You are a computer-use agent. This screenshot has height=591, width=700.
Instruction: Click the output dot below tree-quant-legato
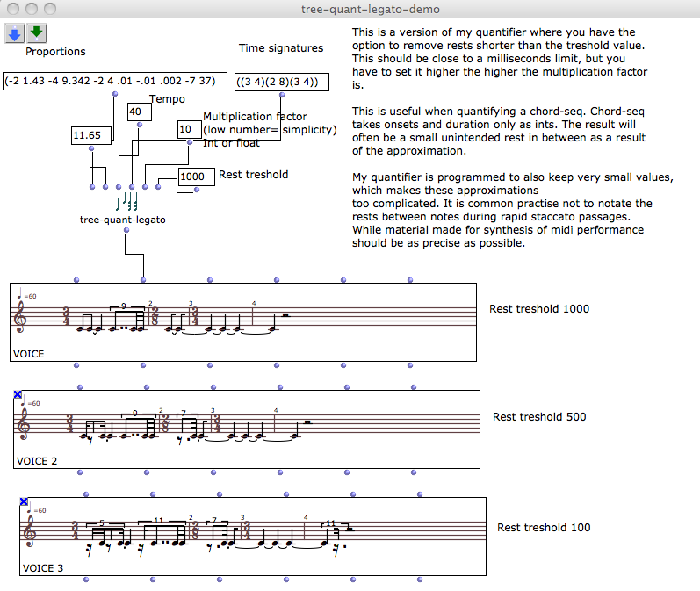[x=126, y=230]
